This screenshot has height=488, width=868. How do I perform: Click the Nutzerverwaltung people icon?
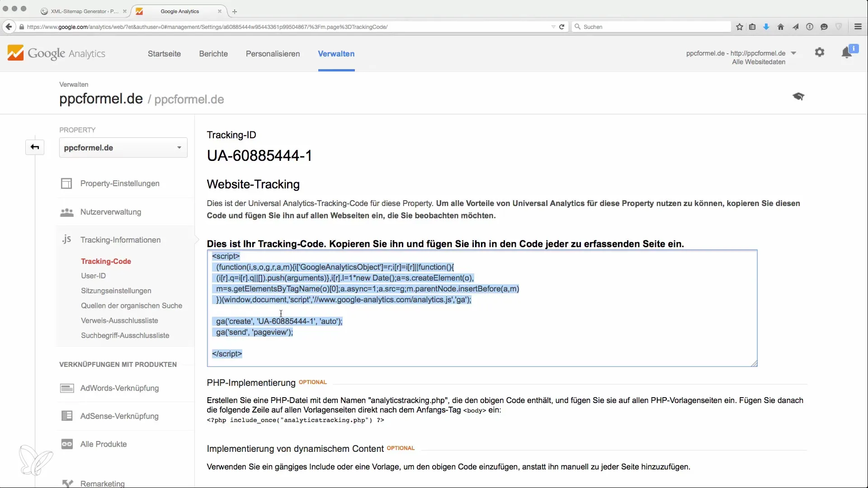[x=67, y=212]
